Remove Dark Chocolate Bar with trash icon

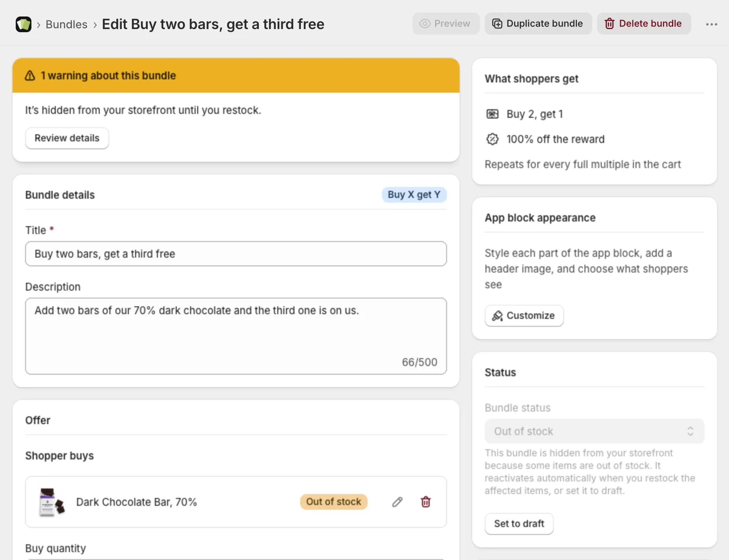(425, 502)
